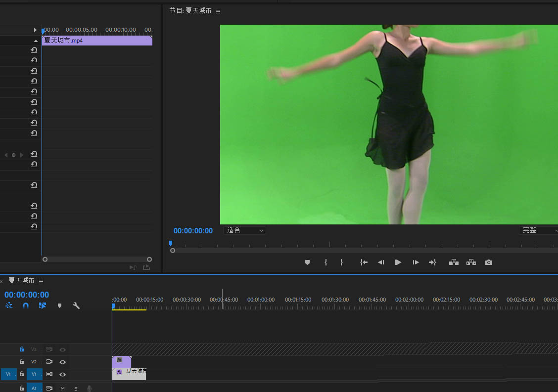
Task: Click the Export Frame camera icon
Action: pyautogui.click(x=489, y=262)
